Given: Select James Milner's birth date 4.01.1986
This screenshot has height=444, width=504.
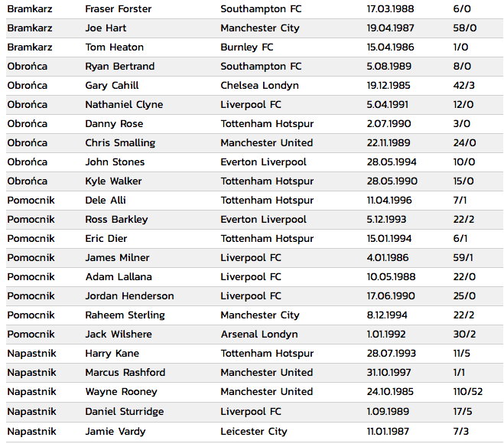Looking at the screenshot, I should (388, 258).
